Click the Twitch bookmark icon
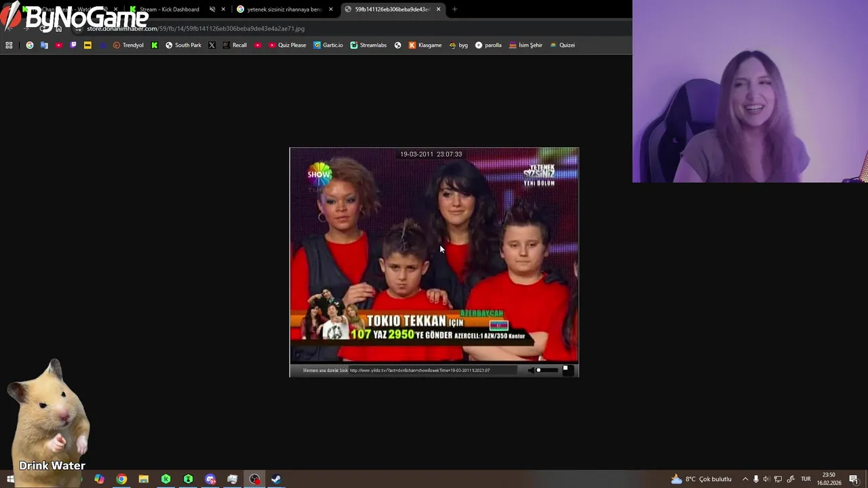Image resolution: width=868 pixels, height=488 pixels. 73,45
